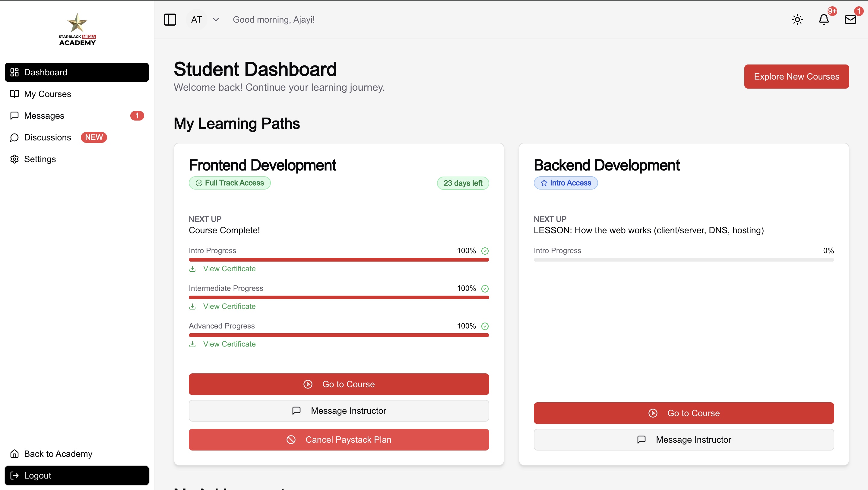Click the Starblack Media Academy logo
Screen dimensions: 868x490
tap(77, 29)
